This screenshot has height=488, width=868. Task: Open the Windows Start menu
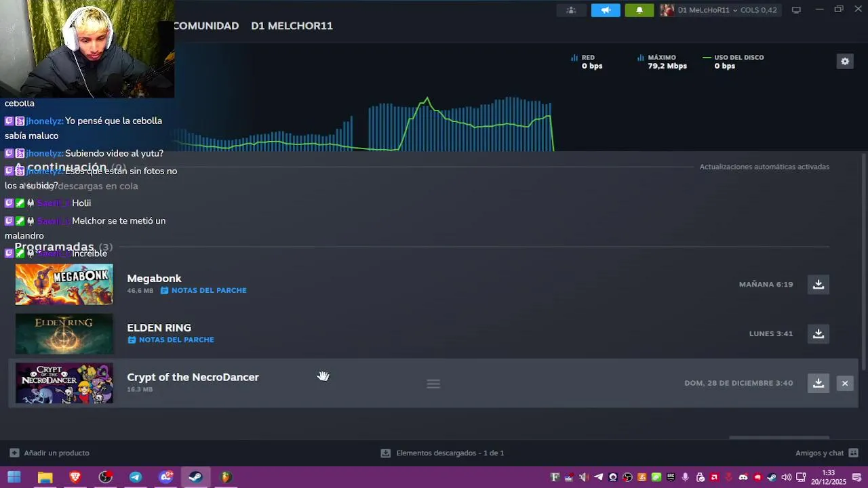click(x=14, y=477)
